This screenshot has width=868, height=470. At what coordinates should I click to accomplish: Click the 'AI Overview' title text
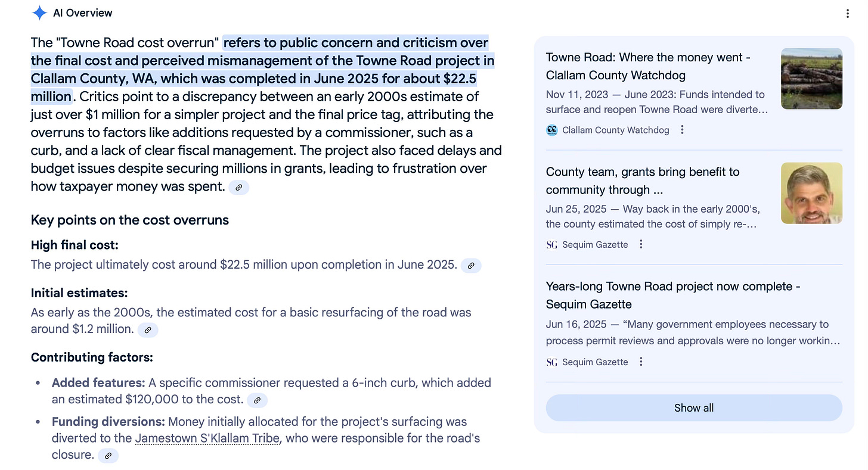click(83, 13)
